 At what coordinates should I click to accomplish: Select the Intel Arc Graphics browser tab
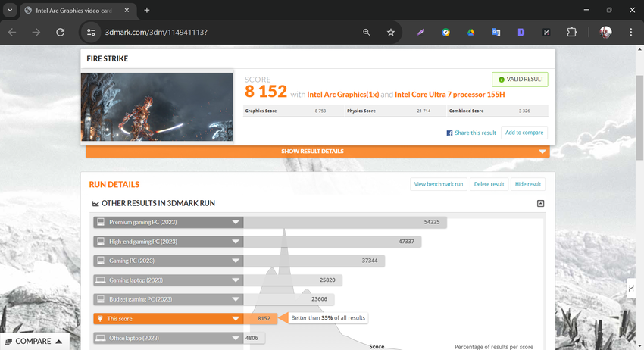76,11
